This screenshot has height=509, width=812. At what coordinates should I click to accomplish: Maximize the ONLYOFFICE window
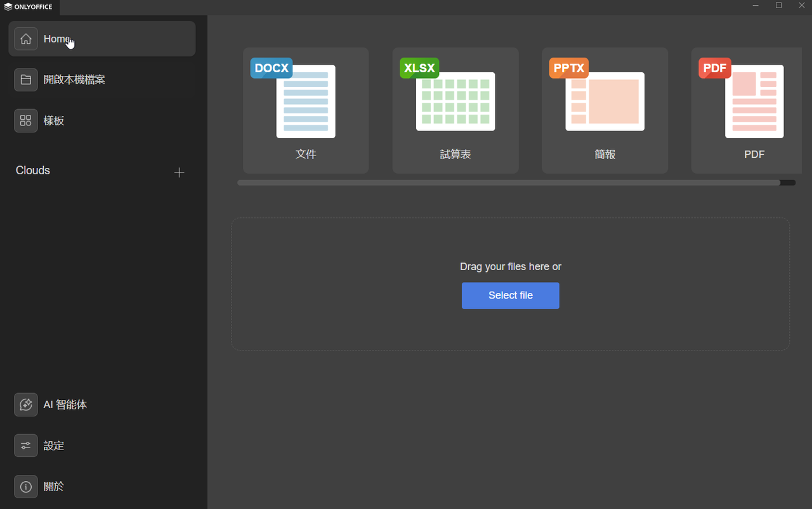778,6
